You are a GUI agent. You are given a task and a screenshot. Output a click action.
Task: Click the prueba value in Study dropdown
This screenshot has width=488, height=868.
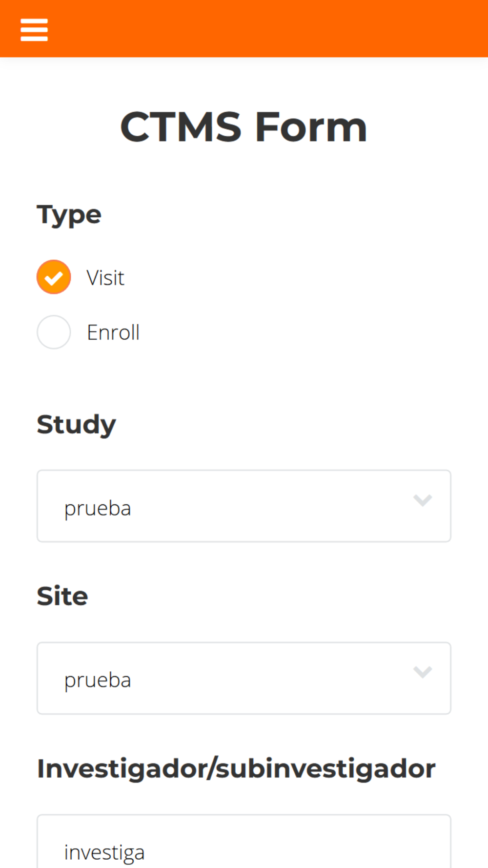pos(98,508)
